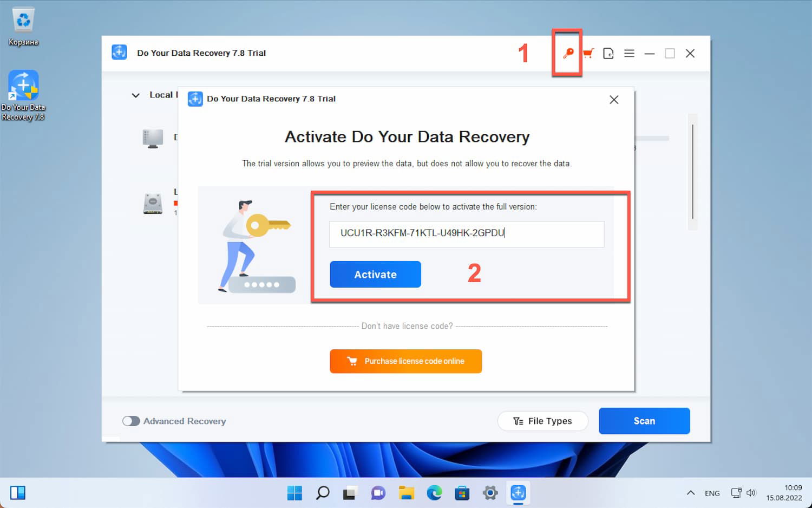
Task: Select the local hard disk in the drive list
Action: point(153,203)
